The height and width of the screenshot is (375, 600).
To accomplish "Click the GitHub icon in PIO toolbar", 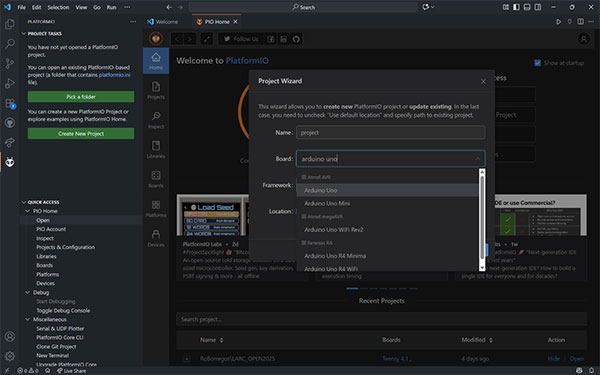I will [x=296, y=39].
